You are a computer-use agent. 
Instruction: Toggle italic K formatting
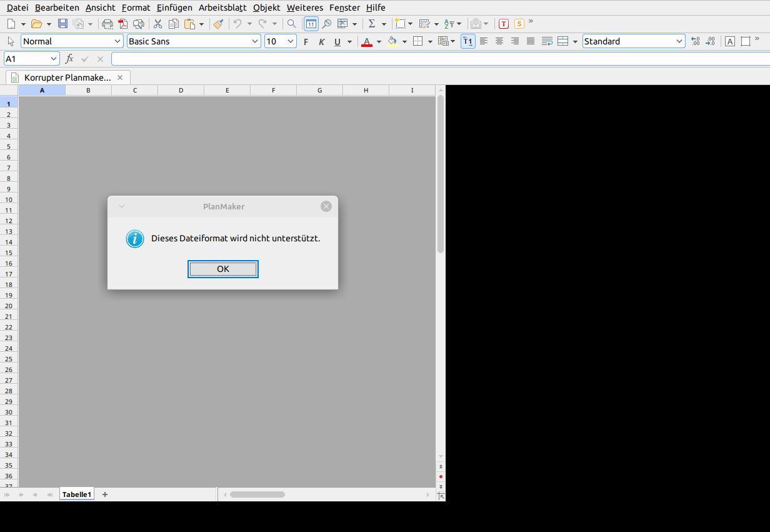pyautogui.click(x=321, y=42)
